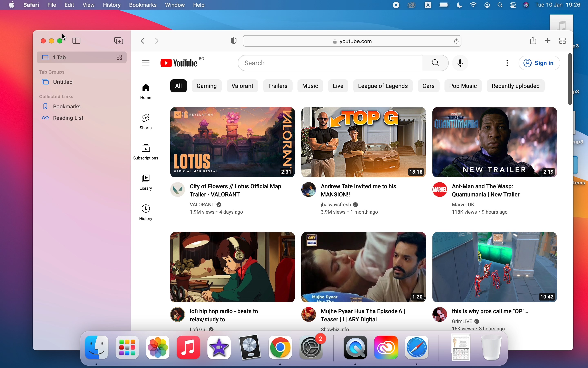Search with your voice microphone

pyautogui.click(x=460, y=63)
